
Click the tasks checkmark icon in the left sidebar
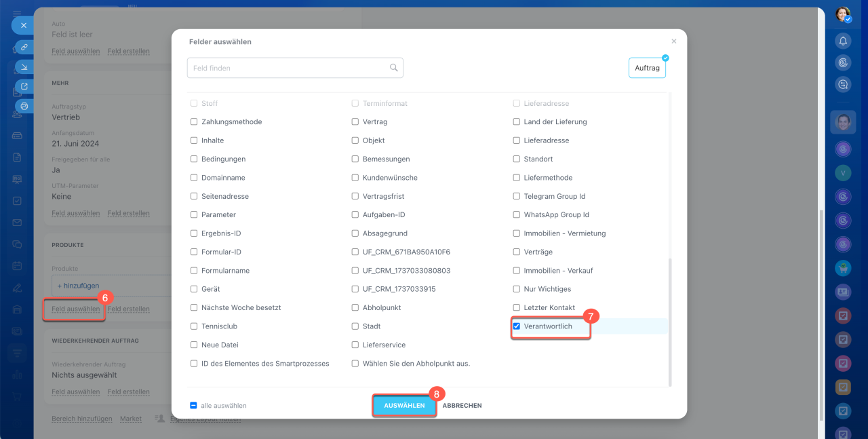click(17, 201)
